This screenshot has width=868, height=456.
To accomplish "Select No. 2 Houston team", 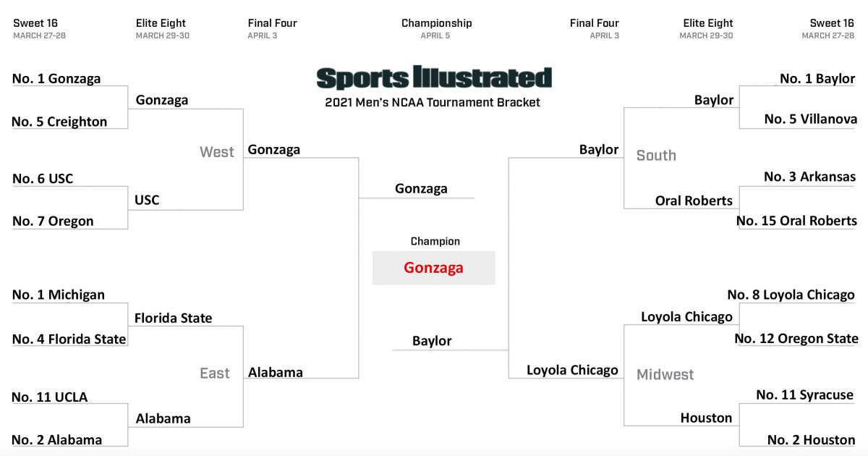I will [811, 439].
